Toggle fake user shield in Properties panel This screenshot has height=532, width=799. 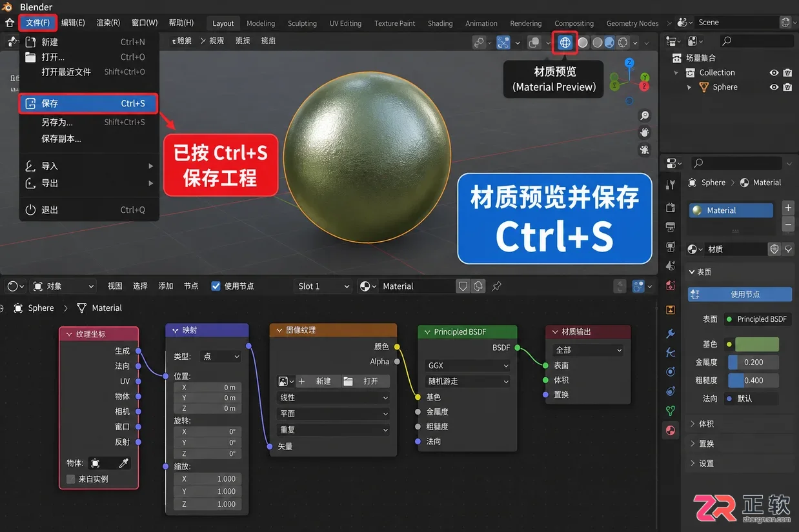click(x=774, y=249)
